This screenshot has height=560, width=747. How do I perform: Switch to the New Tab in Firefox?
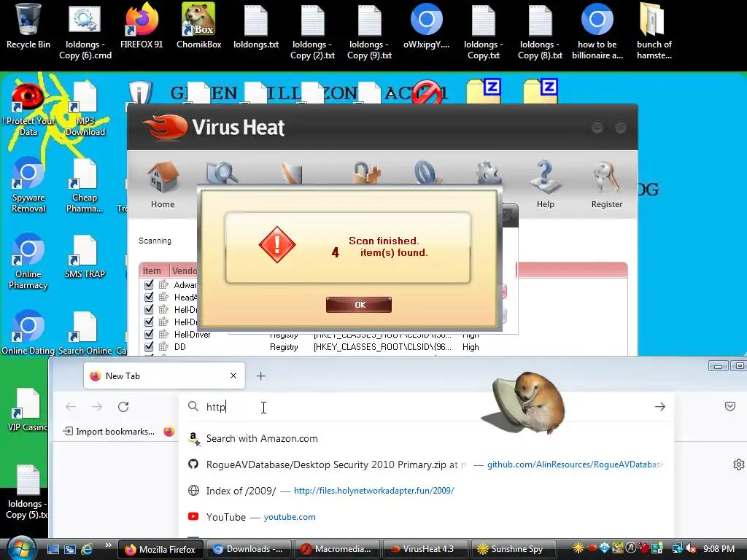pos(164,376)
